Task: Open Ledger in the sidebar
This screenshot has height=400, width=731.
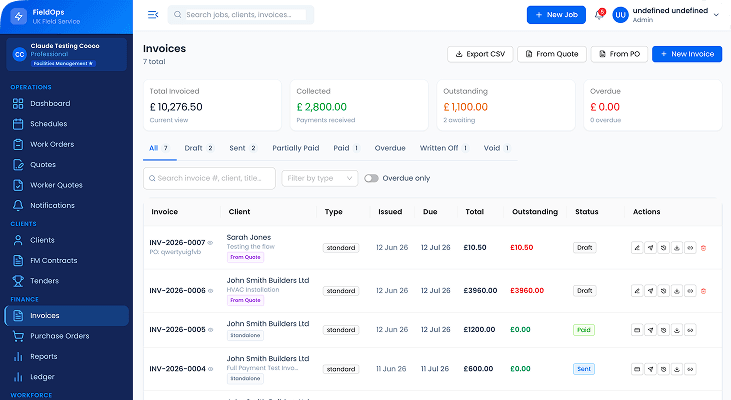Action: [66, 377]
